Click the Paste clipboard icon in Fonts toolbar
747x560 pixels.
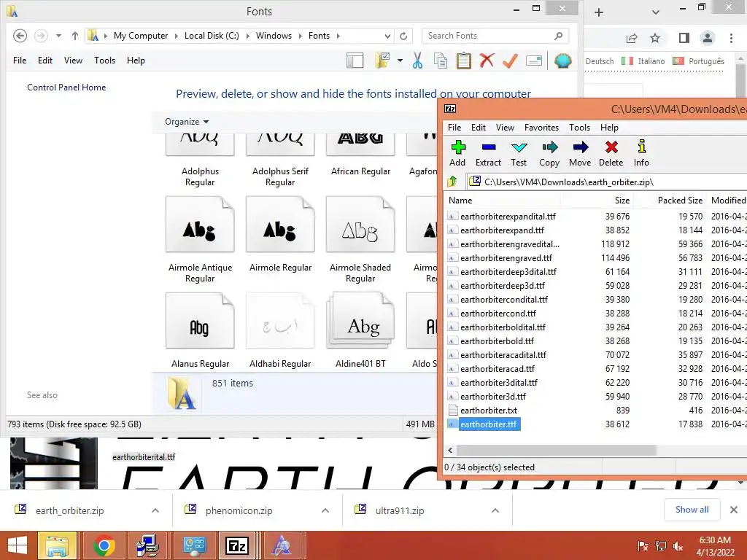coord(463,61)
